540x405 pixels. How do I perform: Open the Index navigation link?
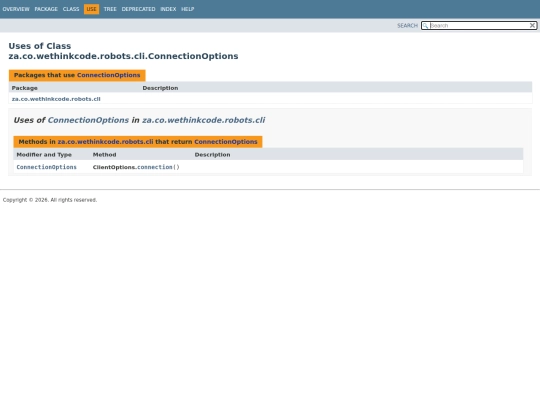[x=168, y=9]
